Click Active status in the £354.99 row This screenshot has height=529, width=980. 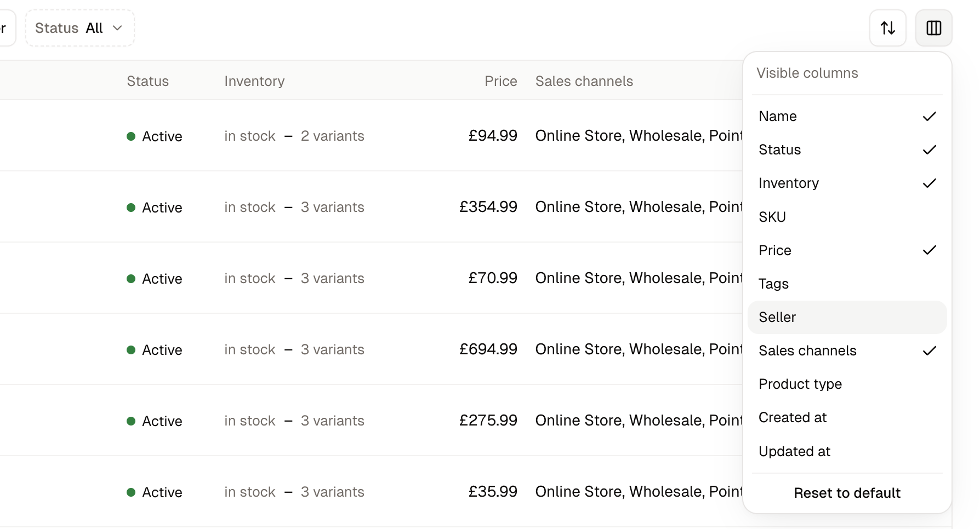coord(155,208)
